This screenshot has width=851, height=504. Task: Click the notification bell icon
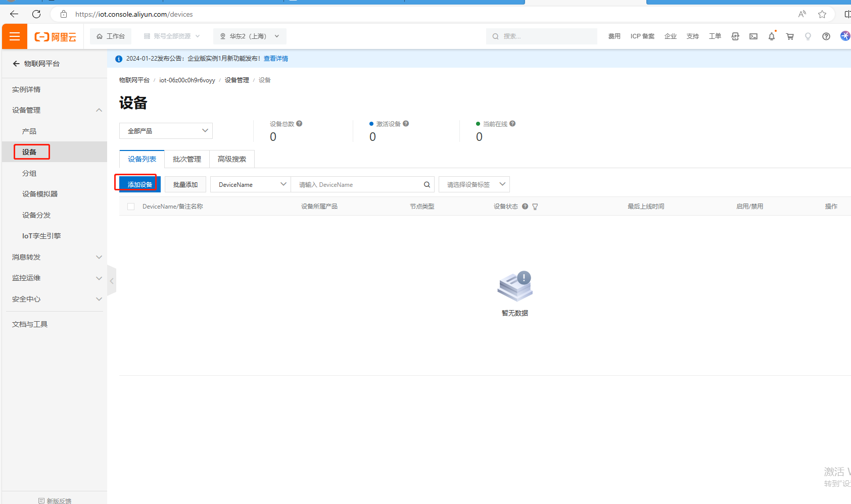coord(771,36)
